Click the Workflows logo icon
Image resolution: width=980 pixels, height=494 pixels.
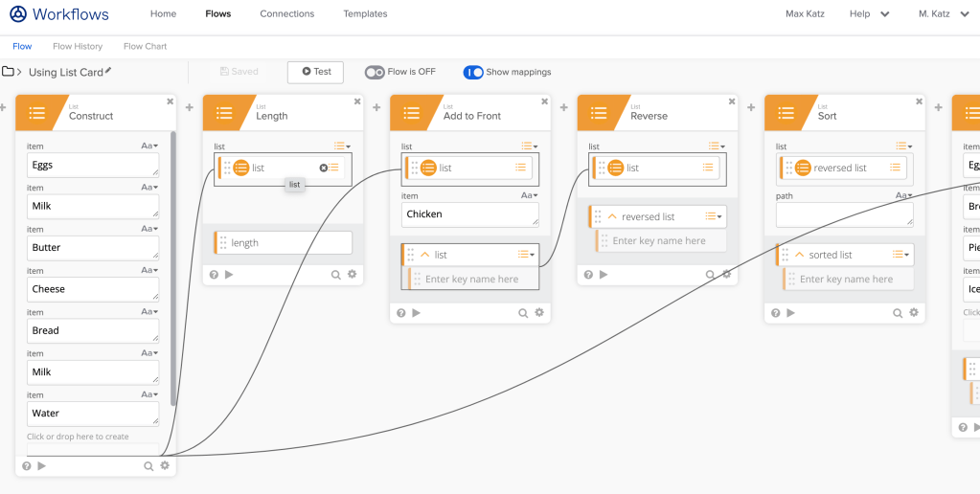(x=17, y=14)
